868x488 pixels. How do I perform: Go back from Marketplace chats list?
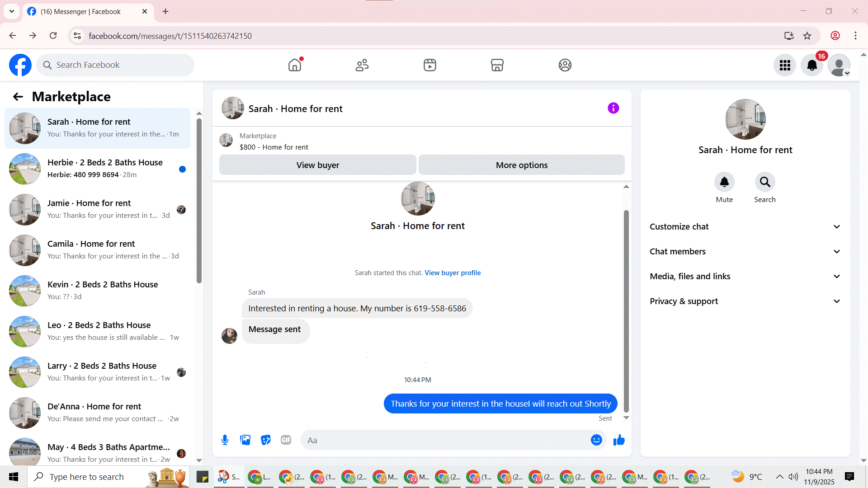(x=18, y=97)
